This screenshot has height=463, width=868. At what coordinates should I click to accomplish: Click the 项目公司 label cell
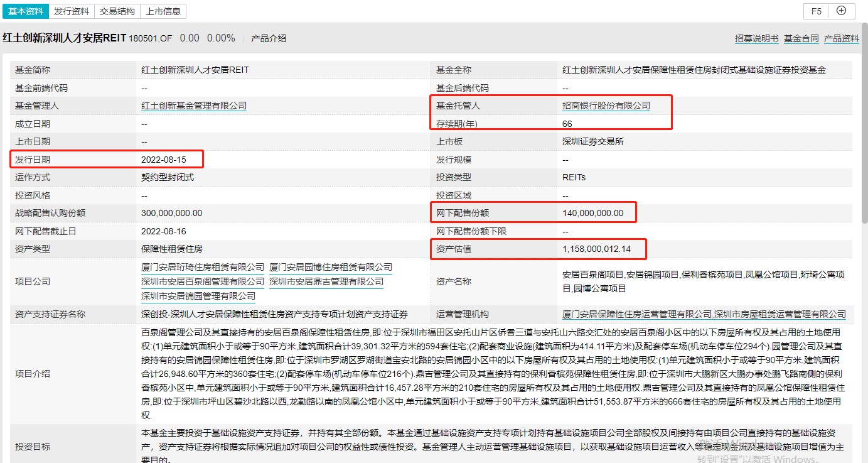point(73,281)
